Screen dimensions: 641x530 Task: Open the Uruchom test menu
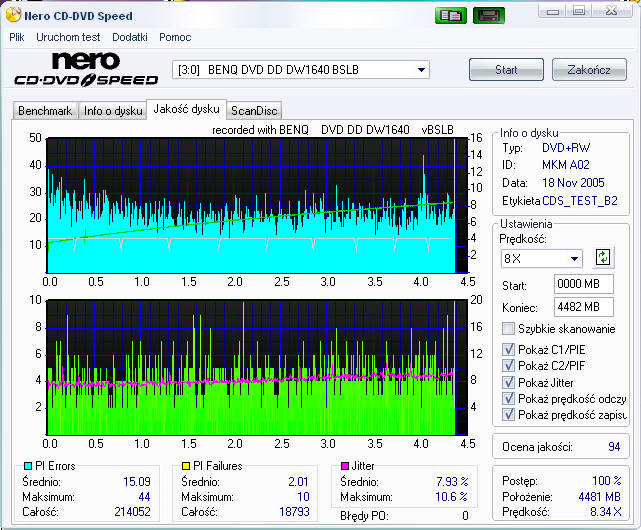click(68, 37)
